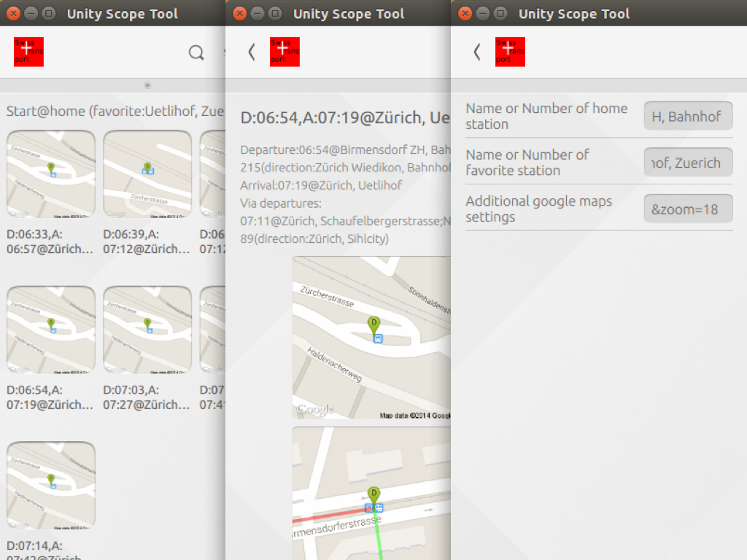Select the 'D:07:03,A: 07:27@Zürich...' caption
Viewport: 747px width, 560px height.
pyautogui.click(x=146, y=397)
